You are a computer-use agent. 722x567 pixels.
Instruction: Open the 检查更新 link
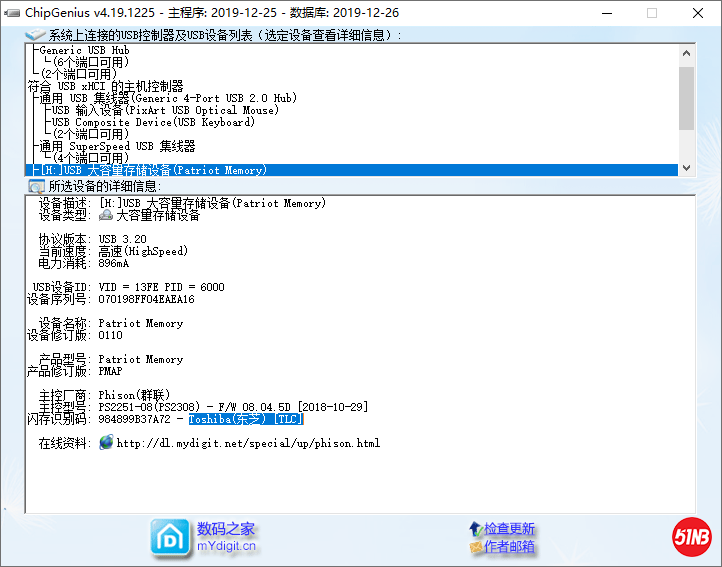point(509,529)
